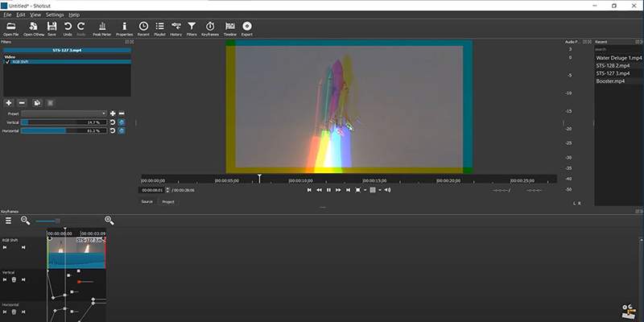Toggle keyframes for the Horizontal parameter
Viewport: 644px width, 322px height.
pyautogui.click(x=122, y=130)
